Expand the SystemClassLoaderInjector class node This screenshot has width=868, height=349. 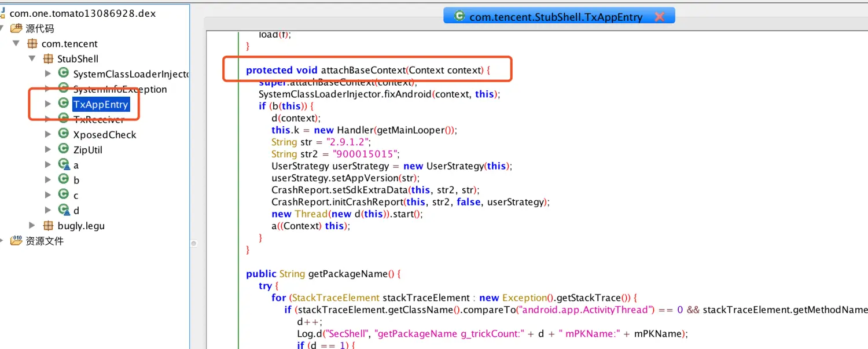pos(48,74)
